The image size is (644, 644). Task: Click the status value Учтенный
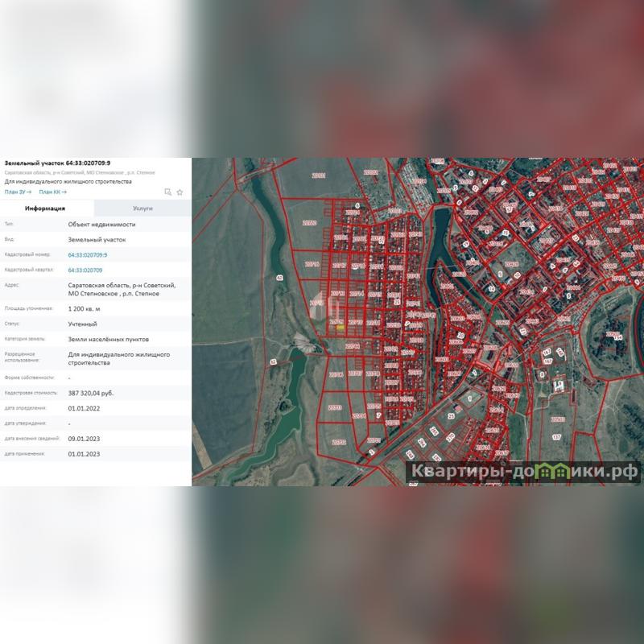(82, 324)
